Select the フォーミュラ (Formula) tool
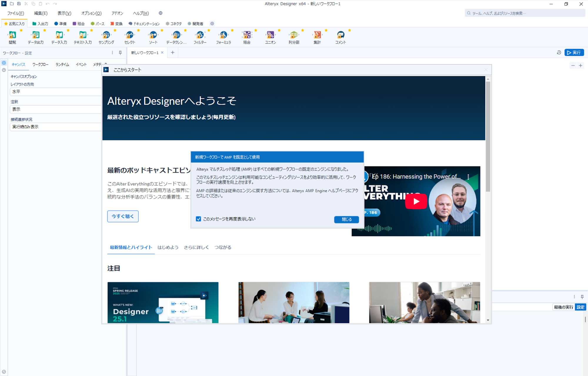This screenshot has height=376, width=588. click(223, 36)
